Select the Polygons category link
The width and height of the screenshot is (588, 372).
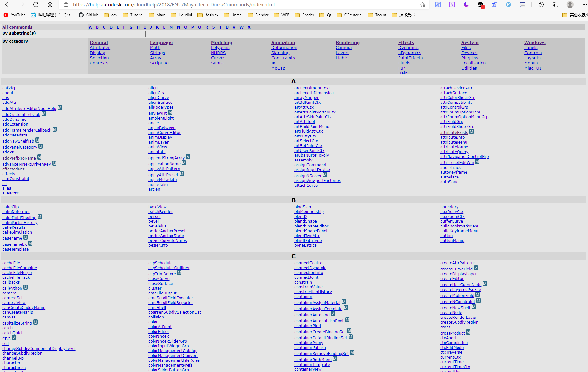(x=220, y=48)
